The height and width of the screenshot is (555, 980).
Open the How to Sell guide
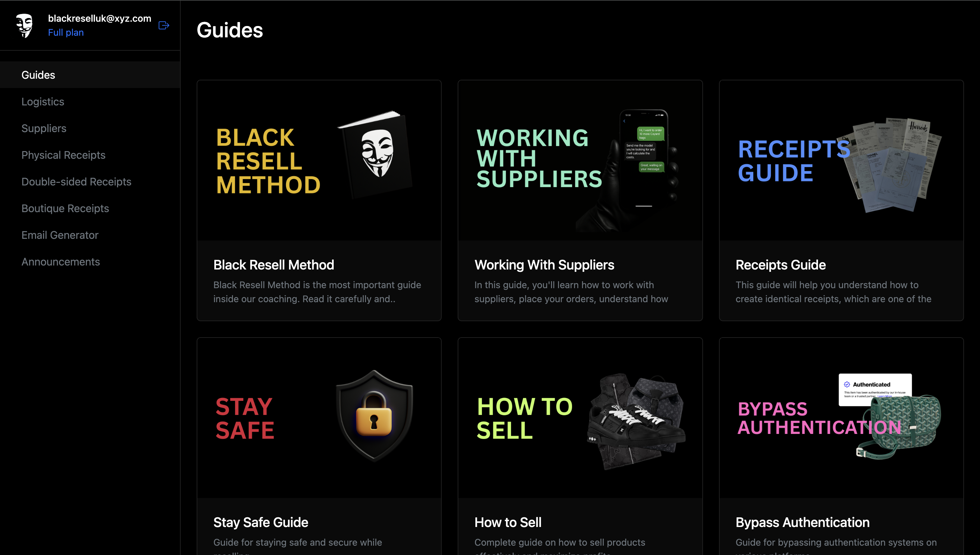[580, 438]
